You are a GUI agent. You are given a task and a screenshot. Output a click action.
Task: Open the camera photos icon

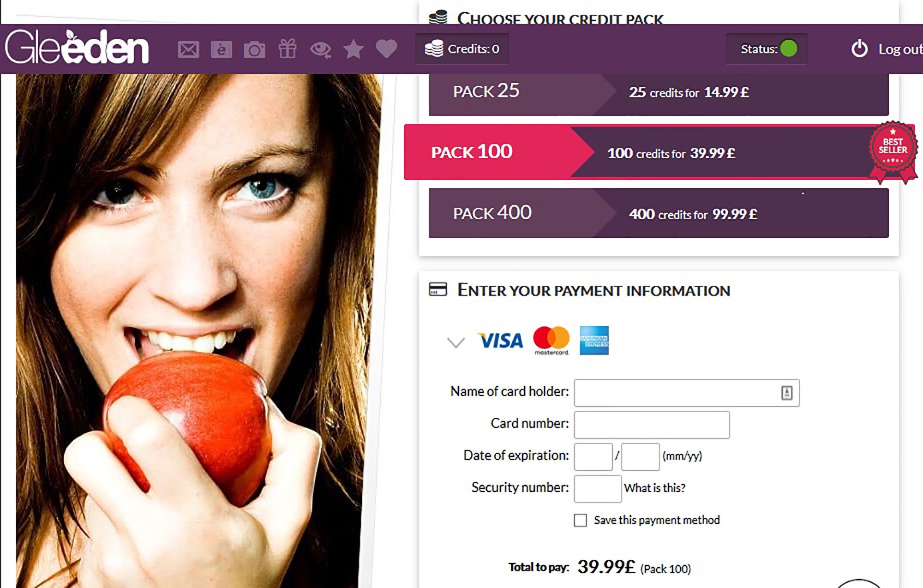coord(254,49)
